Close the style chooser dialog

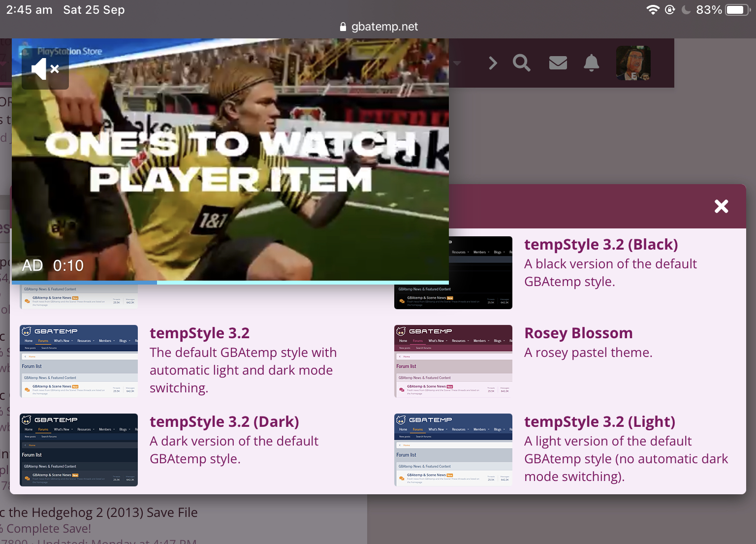[x=722, y=206]
